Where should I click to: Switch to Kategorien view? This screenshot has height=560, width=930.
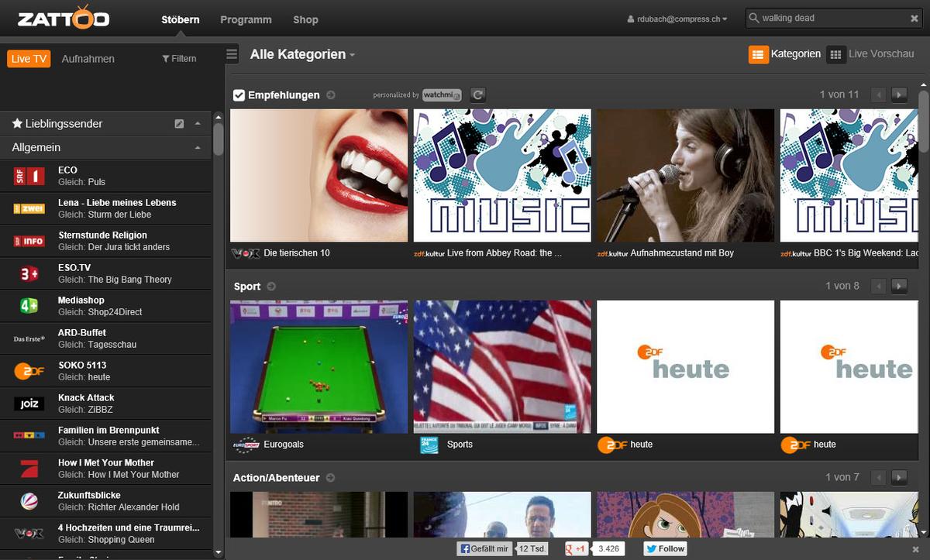[784, 54]
